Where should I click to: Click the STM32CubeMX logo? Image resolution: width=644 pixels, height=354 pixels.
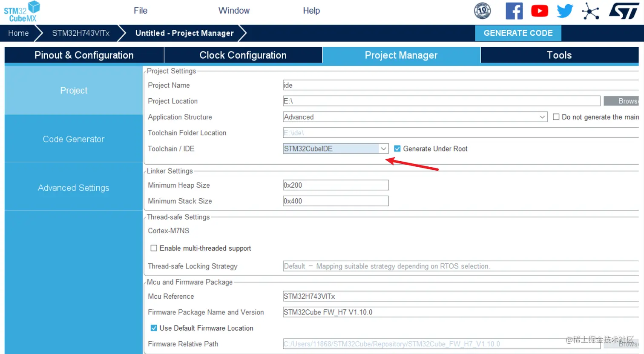[22, 11]
